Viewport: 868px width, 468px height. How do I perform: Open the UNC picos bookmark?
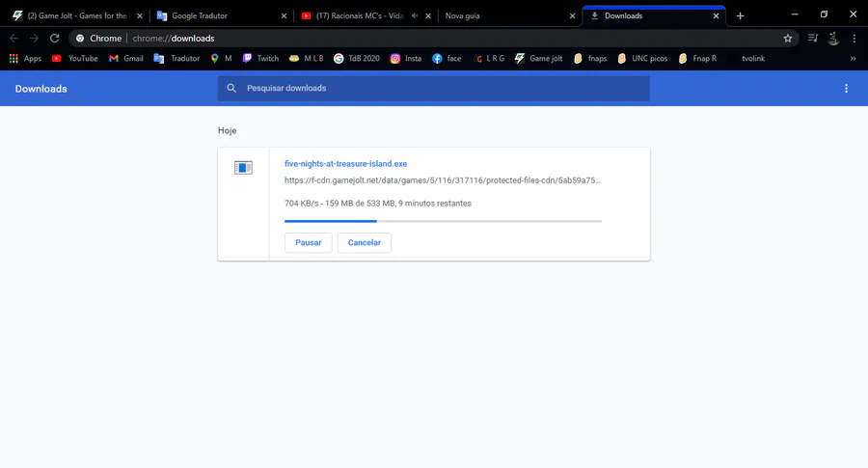[642, 58]
